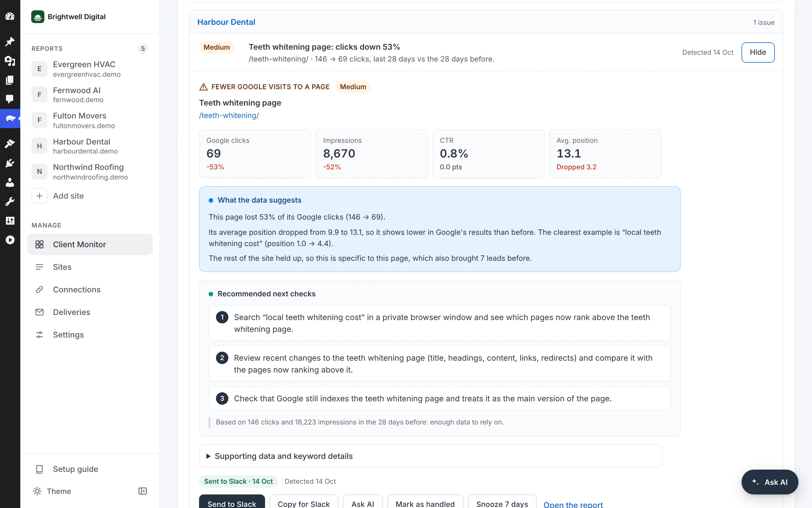The image size is (812, 508).
Task: Open Evergreen HVAC report
Action: [x=90, y=69]
